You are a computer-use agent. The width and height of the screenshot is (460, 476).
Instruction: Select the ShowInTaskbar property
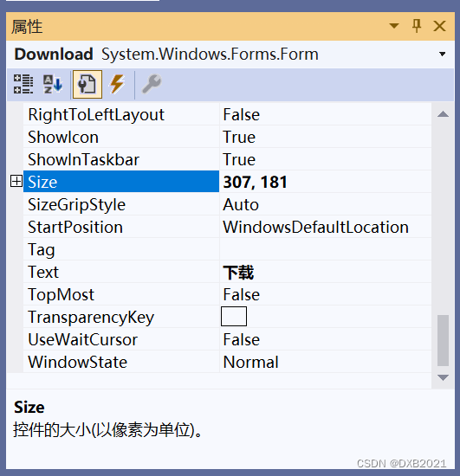click(121, 159)
